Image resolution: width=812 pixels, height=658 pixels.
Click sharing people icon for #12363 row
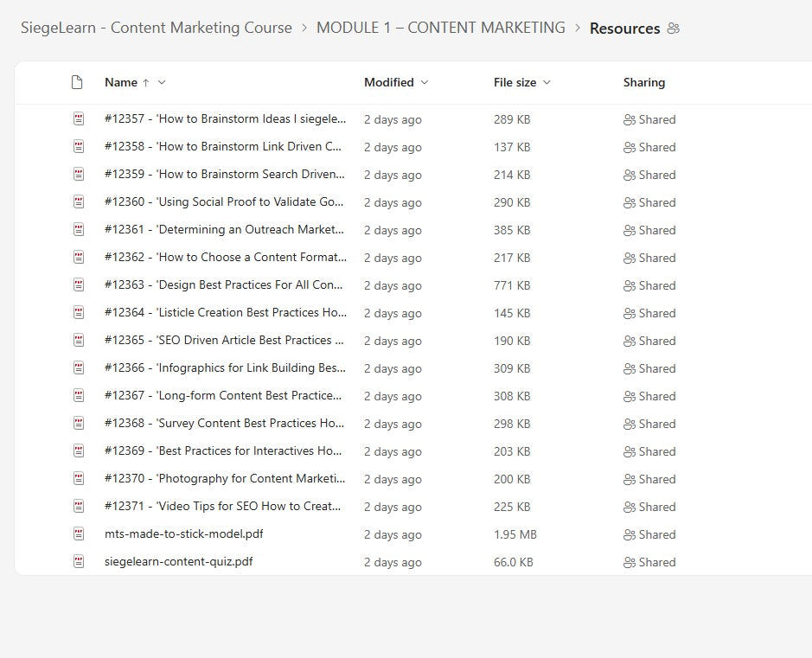tap(630, 286)
